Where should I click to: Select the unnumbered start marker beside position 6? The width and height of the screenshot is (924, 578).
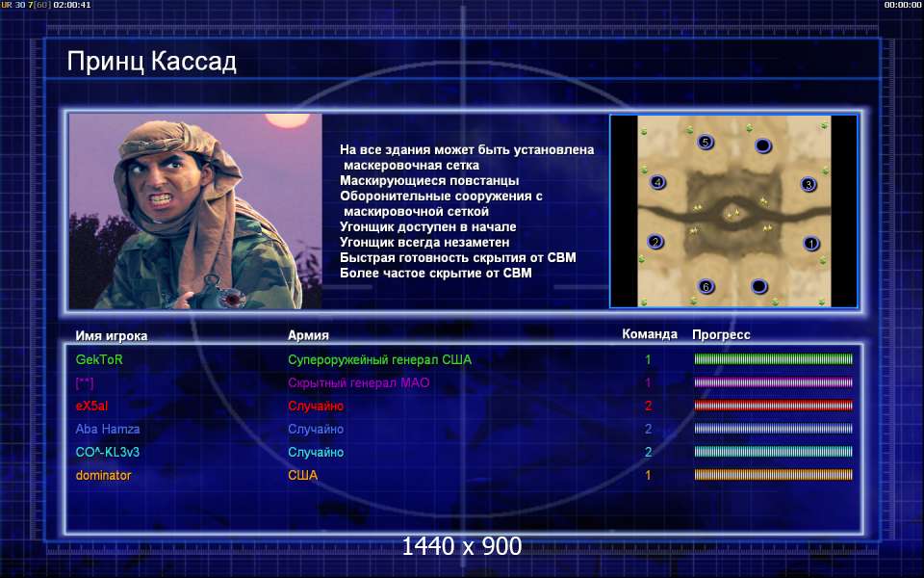759,287
